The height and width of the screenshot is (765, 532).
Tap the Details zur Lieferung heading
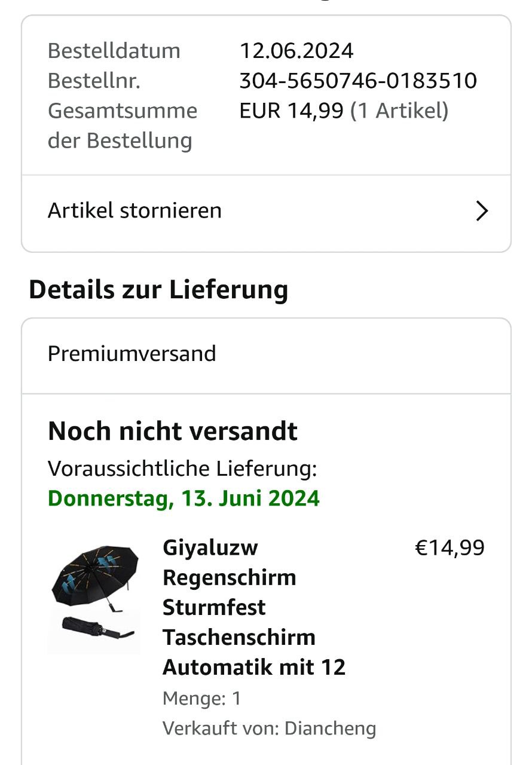pyautogui.click(x=158, y=290)
